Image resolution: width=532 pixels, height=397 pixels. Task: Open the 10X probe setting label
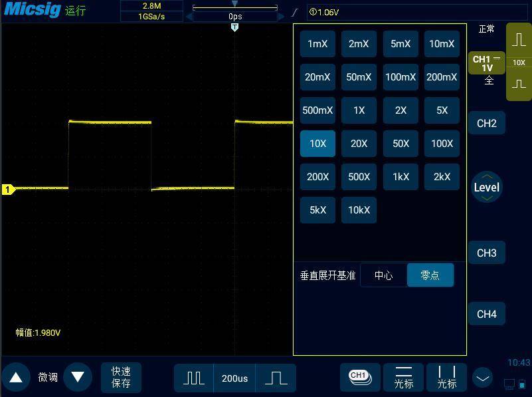[519, 63]
